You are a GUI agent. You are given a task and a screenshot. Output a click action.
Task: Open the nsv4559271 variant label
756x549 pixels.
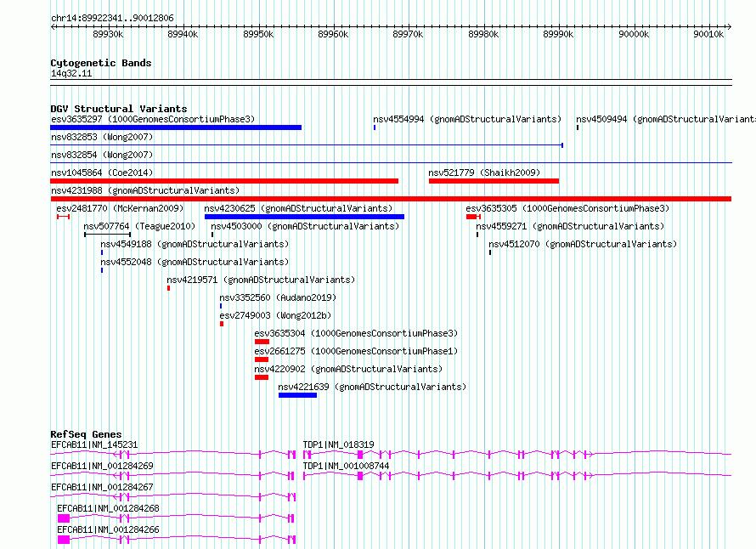[x=570, y=226]
